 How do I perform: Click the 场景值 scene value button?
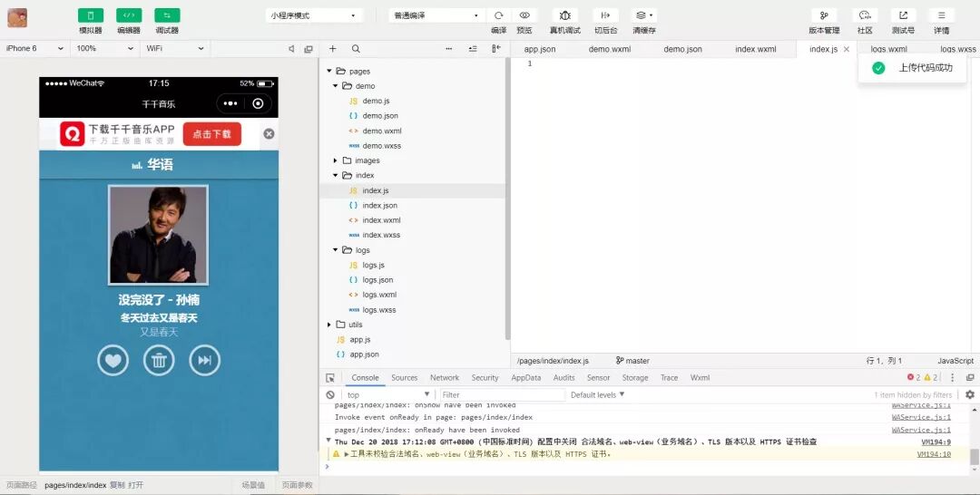[x=253, y=485]
